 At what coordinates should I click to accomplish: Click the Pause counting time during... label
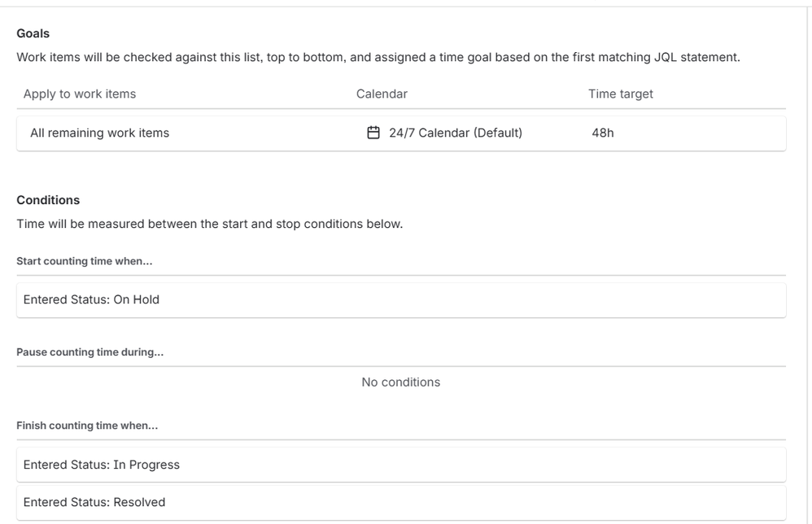click(x=89, y=352)
